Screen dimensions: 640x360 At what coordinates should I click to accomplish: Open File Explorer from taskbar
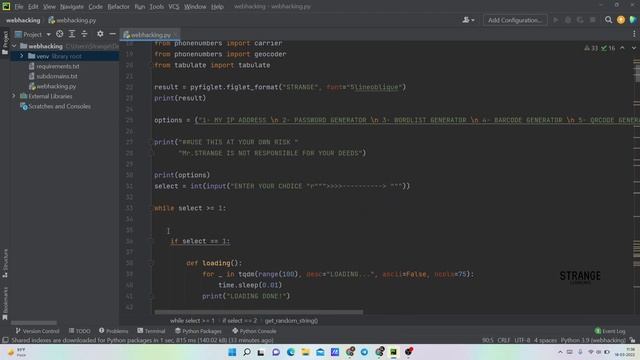305,352
